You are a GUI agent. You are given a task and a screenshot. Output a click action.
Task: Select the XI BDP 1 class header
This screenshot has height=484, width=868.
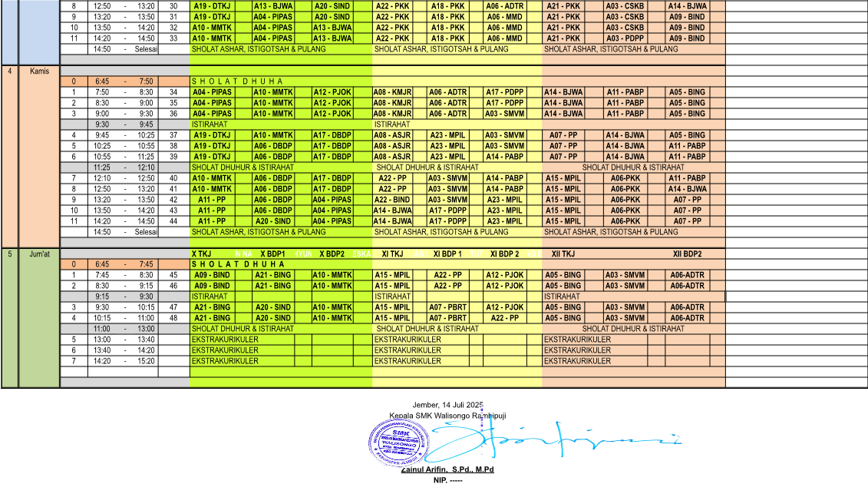[447, 254]
